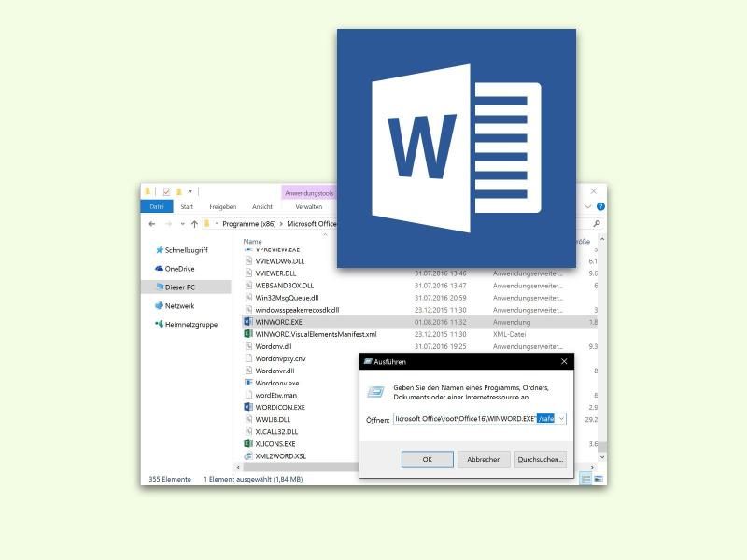Collapse the ribbon with the chevron
The width and height of the screenshot is (747, 560).
(x=588, y=206)
